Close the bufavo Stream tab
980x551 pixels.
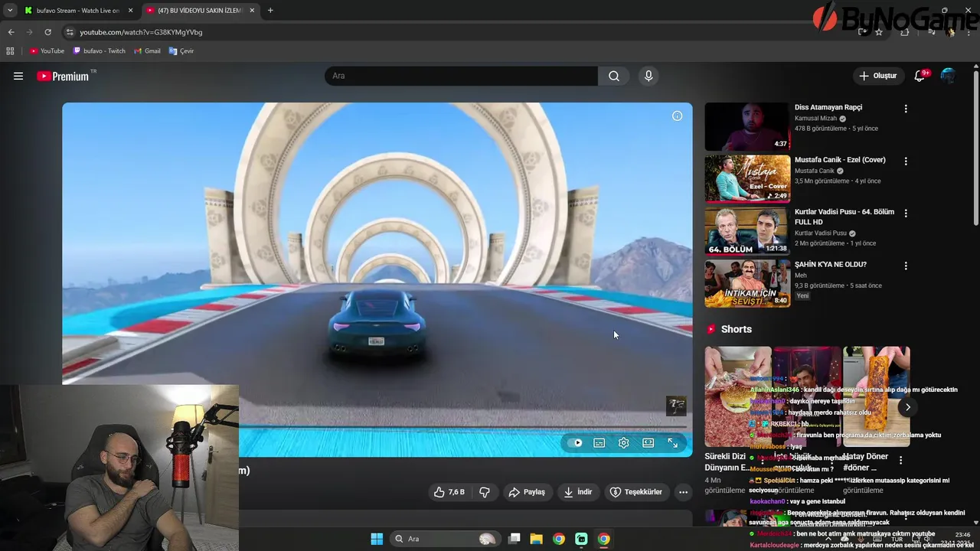(130, 11)
